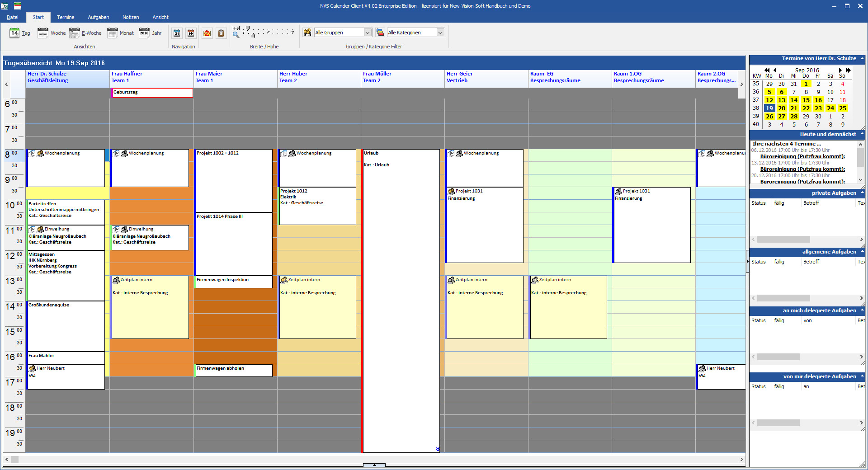Viewport: 868px width, 470px height.
Task: Switch to the Woche view
Action: pos(52,33)
